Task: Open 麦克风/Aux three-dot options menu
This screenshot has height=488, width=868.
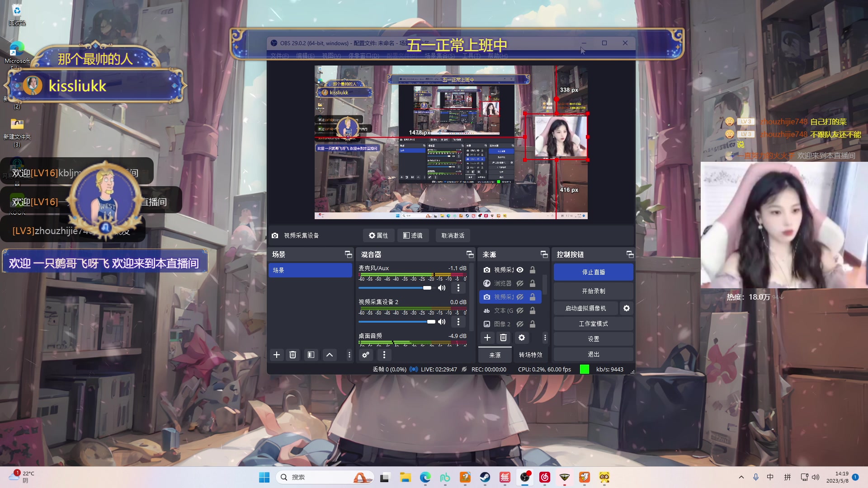Action: [458, 288]
